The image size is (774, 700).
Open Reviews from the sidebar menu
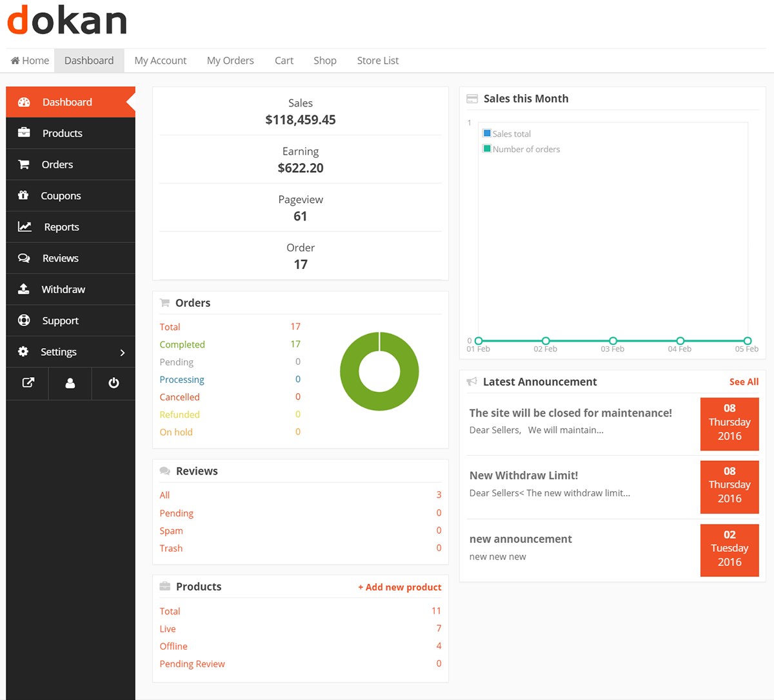[x=61, y=258]
